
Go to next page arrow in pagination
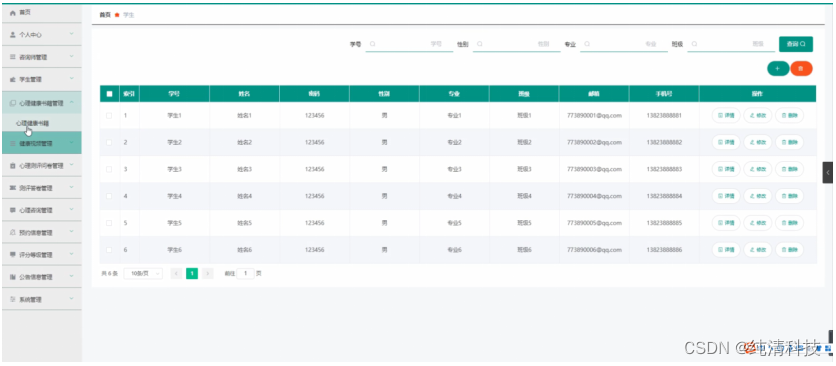click(x=207, y=273)
